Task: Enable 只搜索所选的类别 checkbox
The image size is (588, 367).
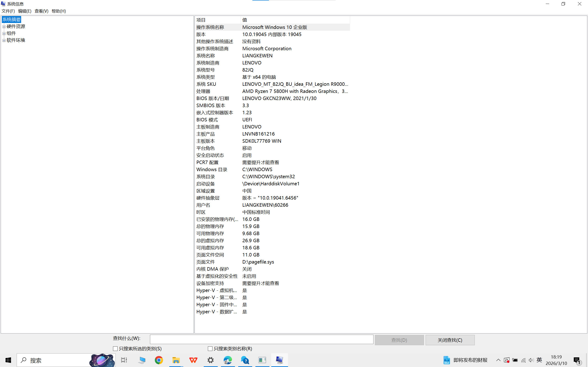Action: coord(115,349)
